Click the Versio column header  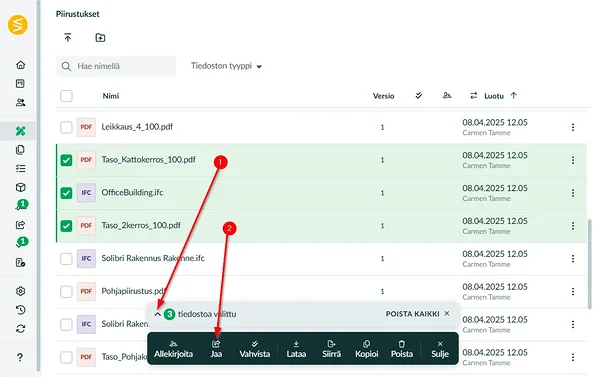click(x=383, y=96)
